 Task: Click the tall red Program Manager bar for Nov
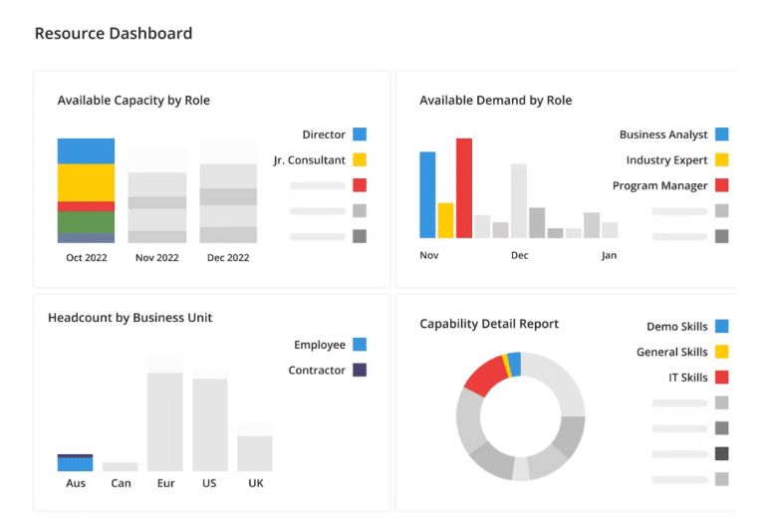click(x=464, y=188)
